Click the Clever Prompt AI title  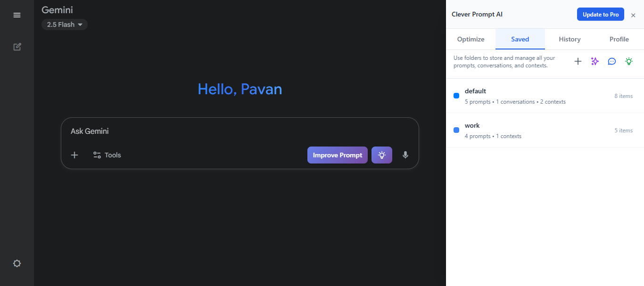coord(477,15)
